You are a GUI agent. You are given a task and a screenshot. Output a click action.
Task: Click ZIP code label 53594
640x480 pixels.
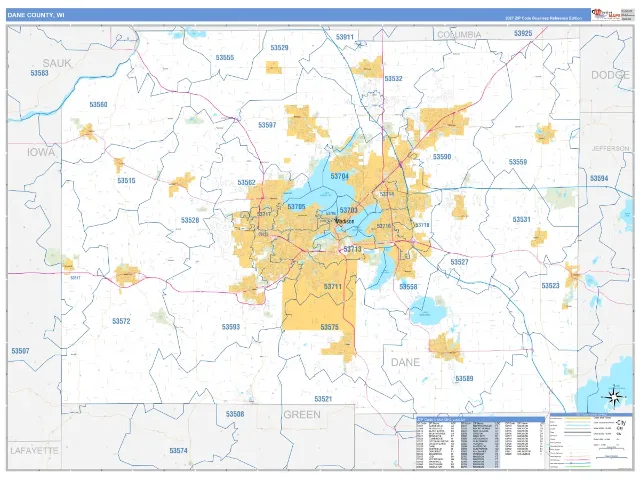pos(599,178)
